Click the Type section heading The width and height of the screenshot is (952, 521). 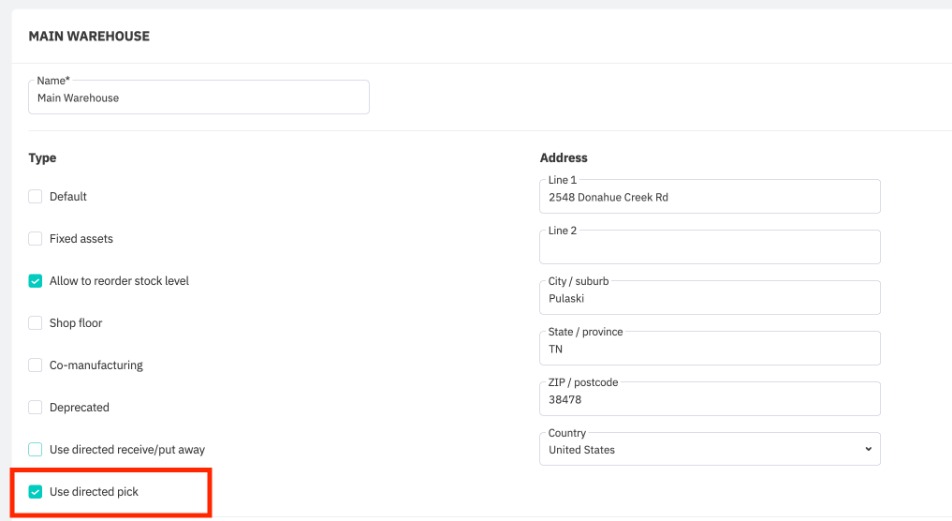[42, 158]
